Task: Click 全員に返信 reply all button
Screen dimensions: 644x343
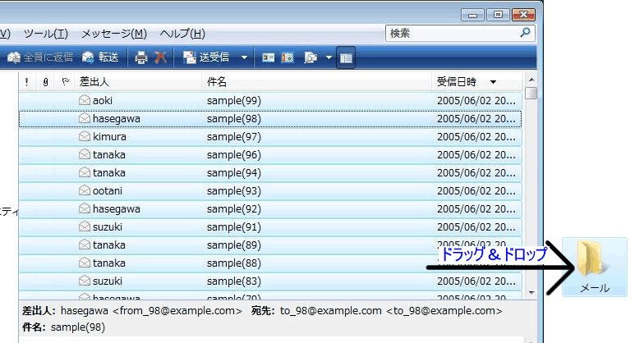Action: pyautogui.click(x=40, y=57)
